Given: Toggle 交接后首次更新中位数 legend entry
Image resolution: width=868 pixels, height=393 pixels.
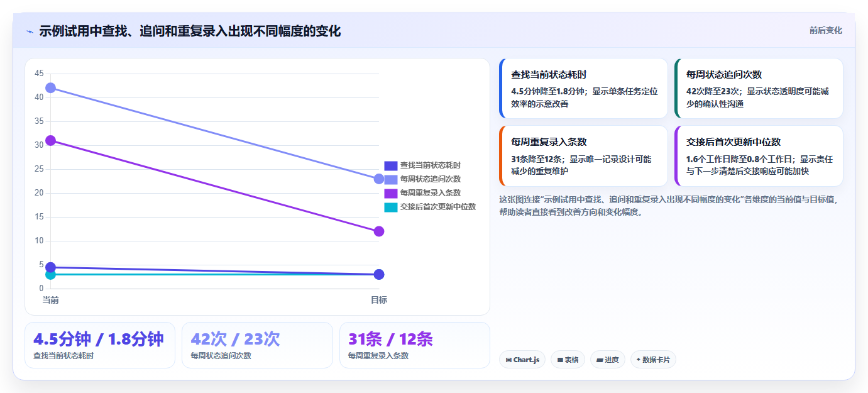Looking at the screenshot, I should [430, 207].
